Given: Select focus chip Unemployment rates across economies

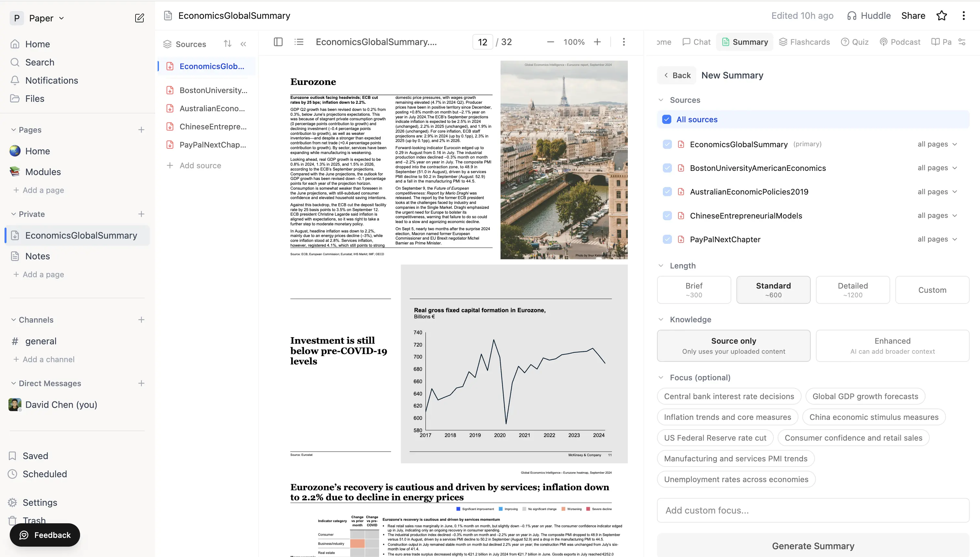Looking at the screenshot, I should [736, 479].
